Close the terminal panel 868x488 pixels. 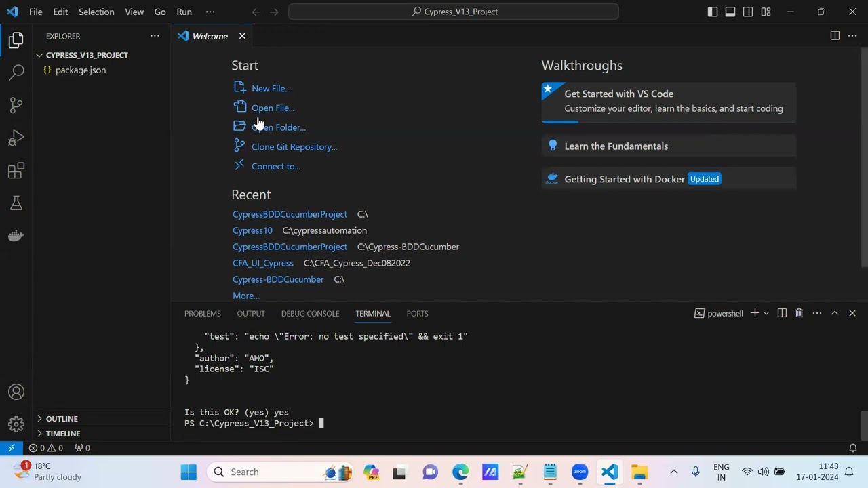(852, 313)
